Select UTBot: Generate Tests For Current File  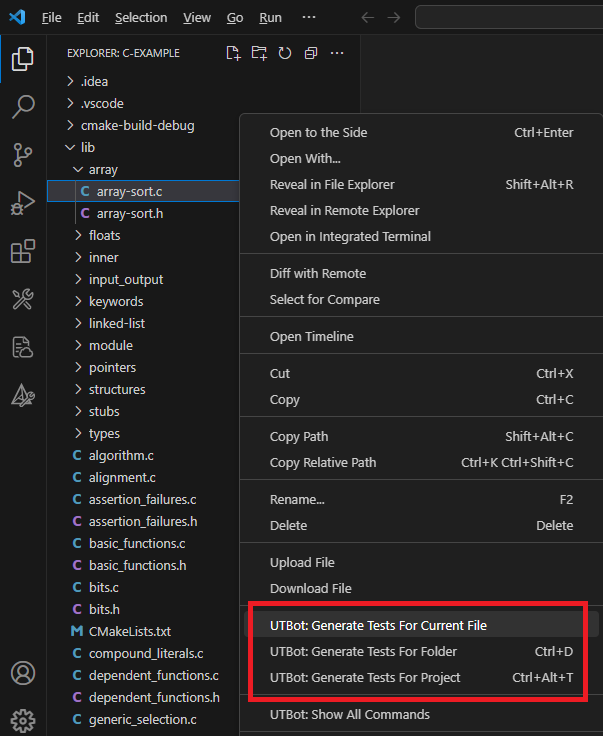pyautogui.click(x=378, y=625)
